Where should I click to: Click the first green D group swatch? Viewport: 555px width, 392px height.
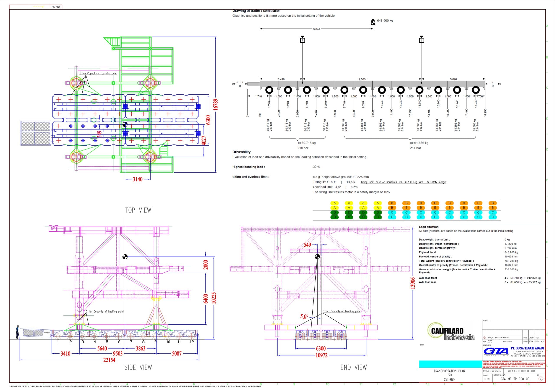(x=335, y=212)
